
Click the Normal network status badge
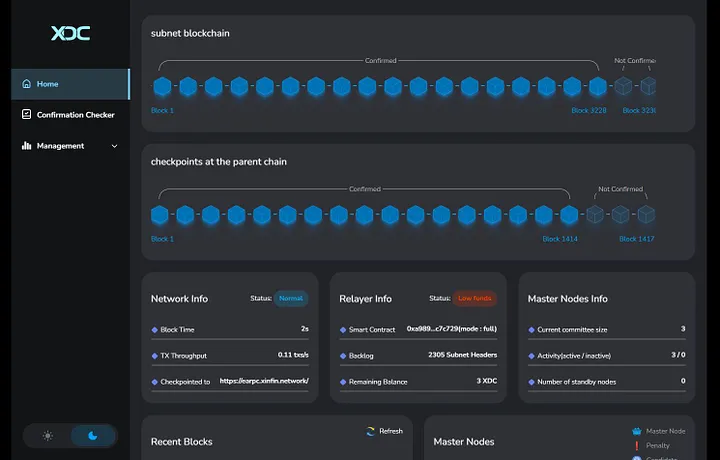tap(291, 298)
